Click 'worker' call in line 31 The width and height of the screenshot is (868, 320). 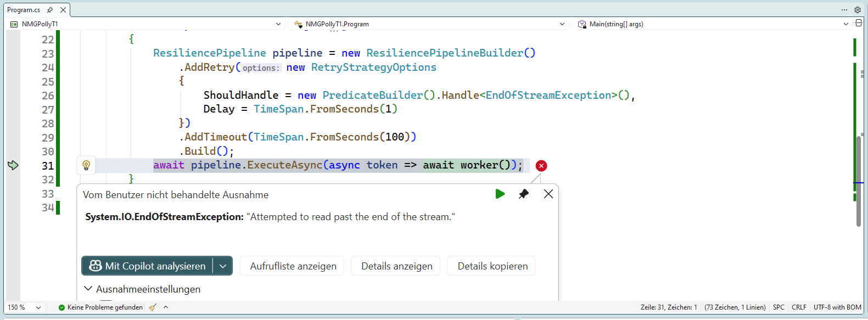479,165
